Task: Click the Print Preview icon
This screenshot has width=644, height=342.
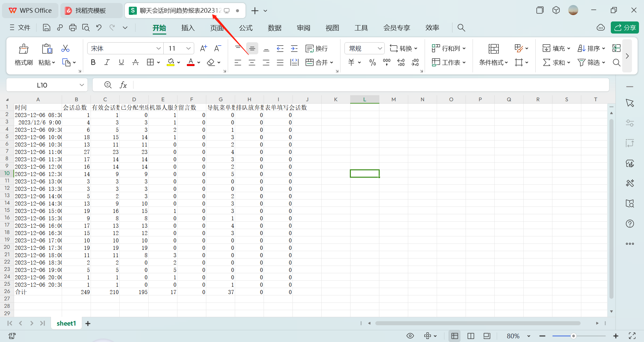Action: pyautogui.click(x=86, y=28)
